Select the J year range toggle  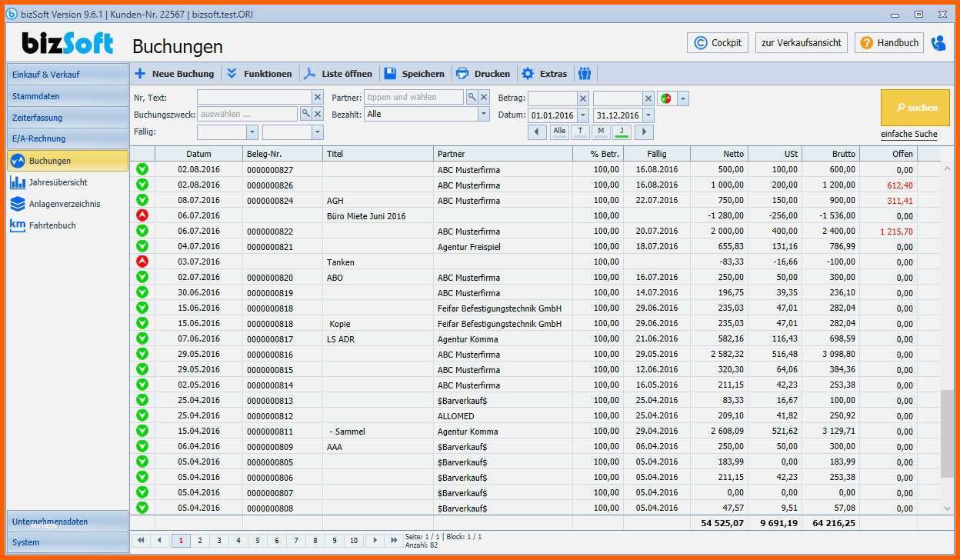[x=622, y=132]
